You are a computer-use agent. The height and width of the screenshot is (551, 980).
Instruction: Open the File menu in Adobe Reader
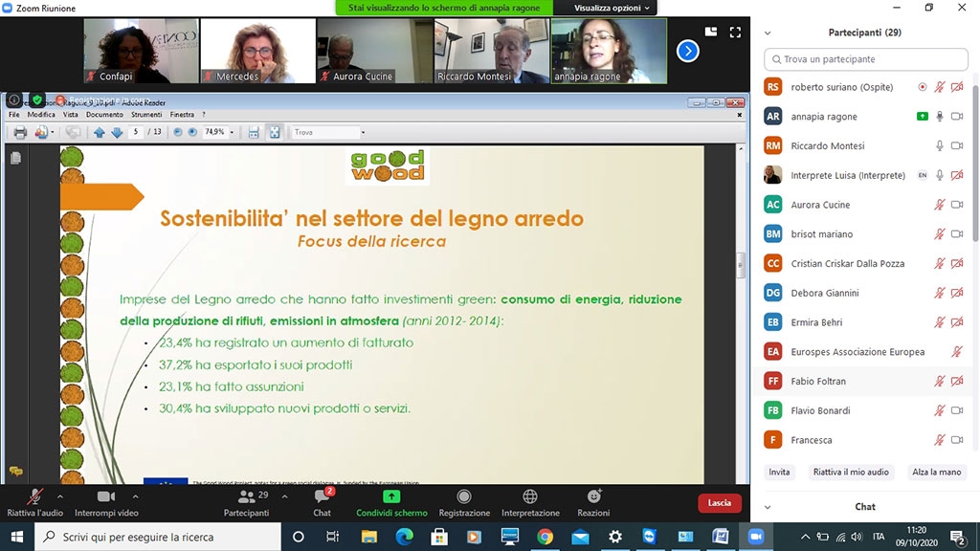[13, 115]
